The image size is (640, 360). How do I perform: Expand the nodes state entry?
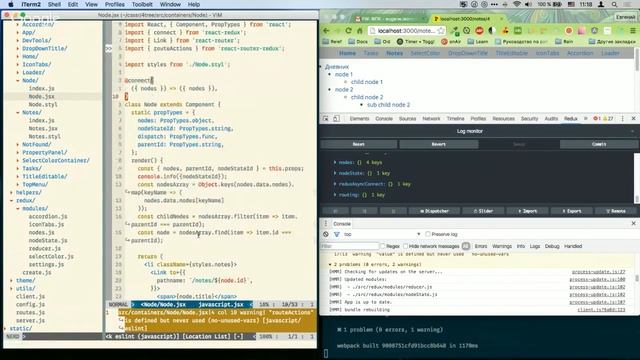(335, 162)
